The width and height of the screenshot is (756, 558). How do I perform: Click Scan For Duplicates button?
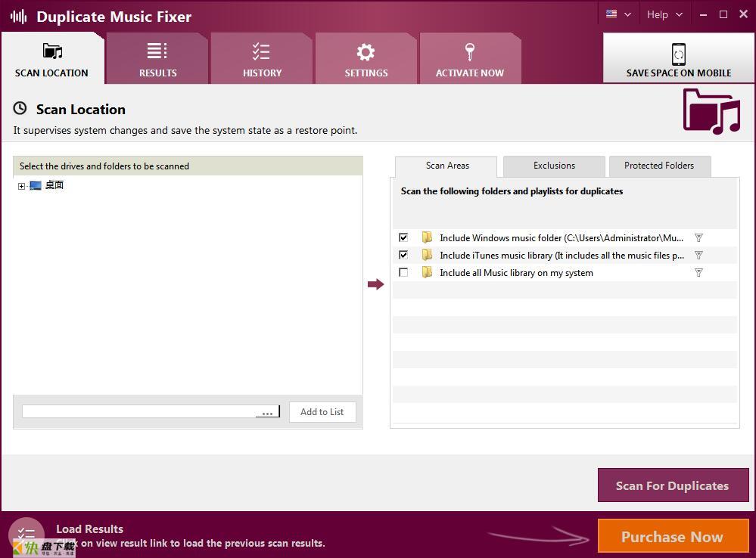673,485
